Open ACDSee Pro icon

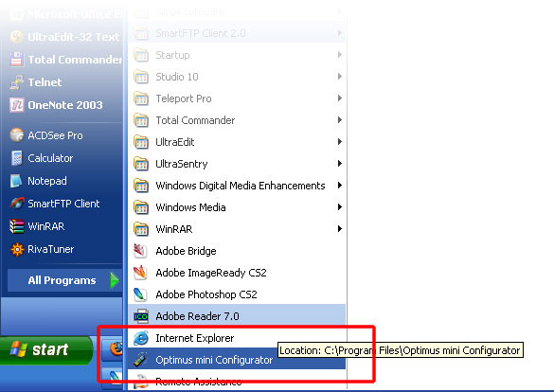[17, 135]
